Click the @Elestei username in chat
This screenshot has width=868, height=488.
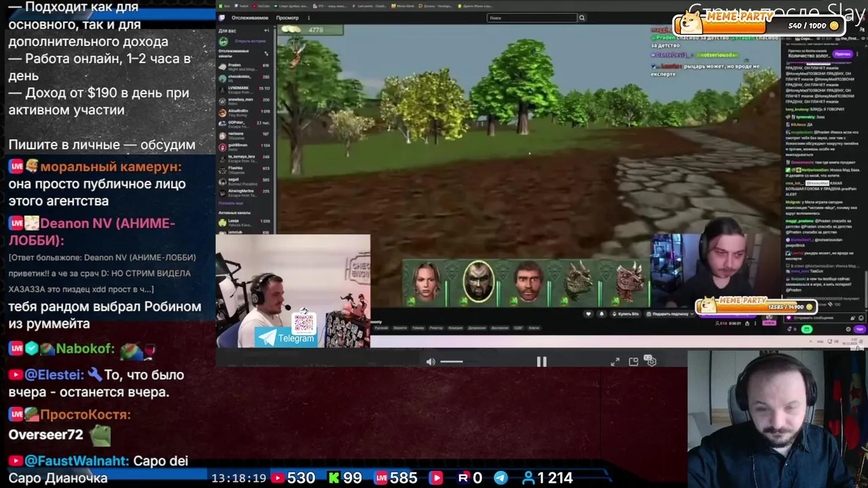click(54, 375)
